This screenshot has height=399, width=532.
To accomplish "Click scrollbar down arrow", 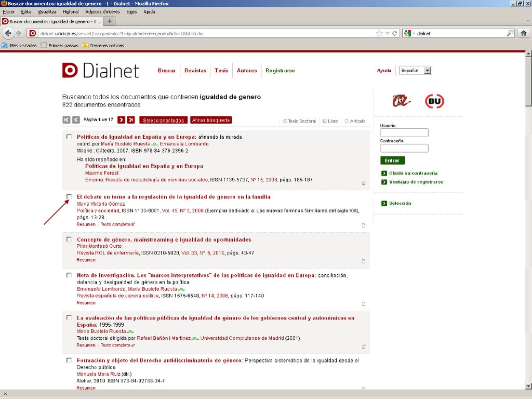I will [x=528, y=386].
